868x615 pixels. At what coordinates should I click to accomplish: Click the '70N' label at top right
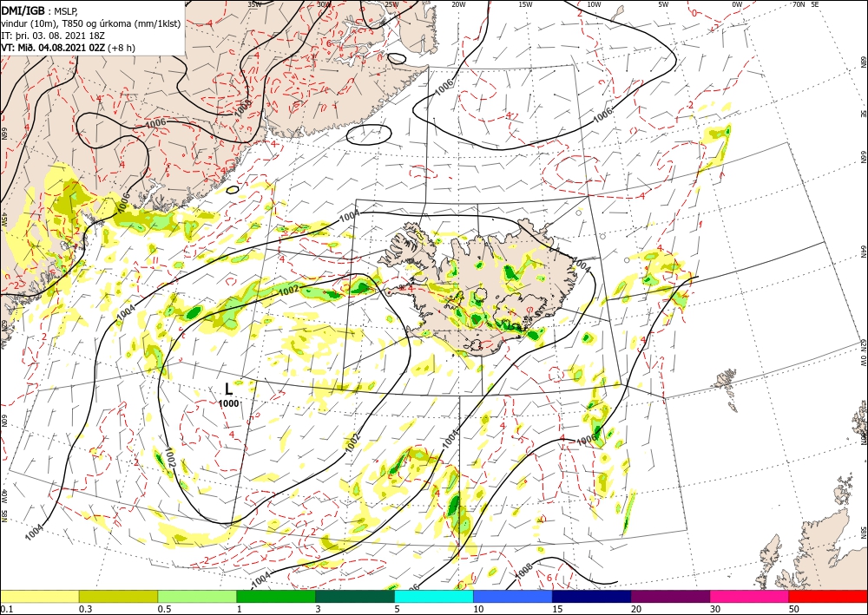799,4
